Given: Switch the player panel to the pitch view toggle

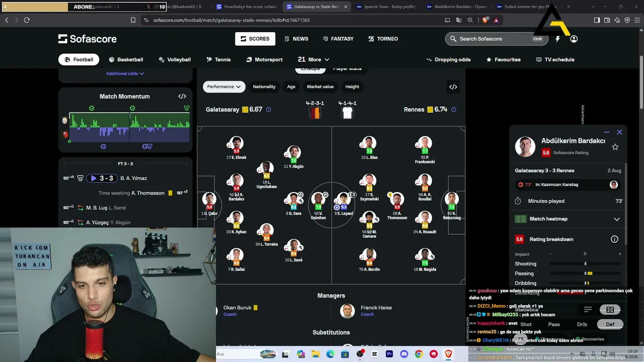Looking at the screenshot, I should click(x=610, y=310).
